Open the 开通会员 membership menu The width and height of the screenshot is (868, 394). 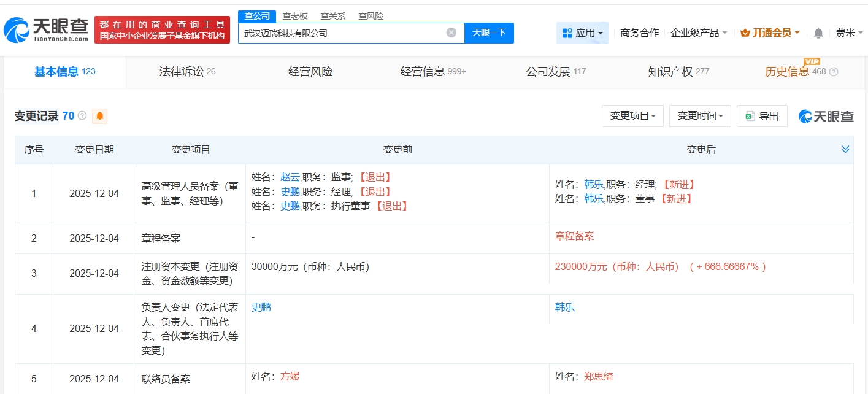coord(770,33)
